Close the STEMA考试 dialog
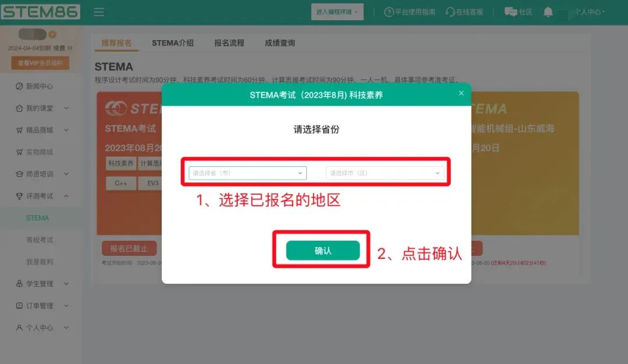Image resolution: width=628 pixels, height=364 pixels. [x=461, y=93]
